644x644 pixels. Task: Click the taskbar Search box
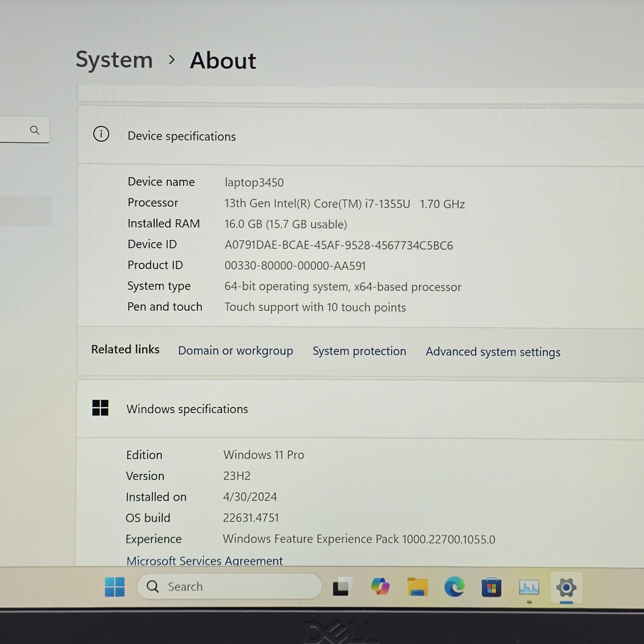(229, 586)
